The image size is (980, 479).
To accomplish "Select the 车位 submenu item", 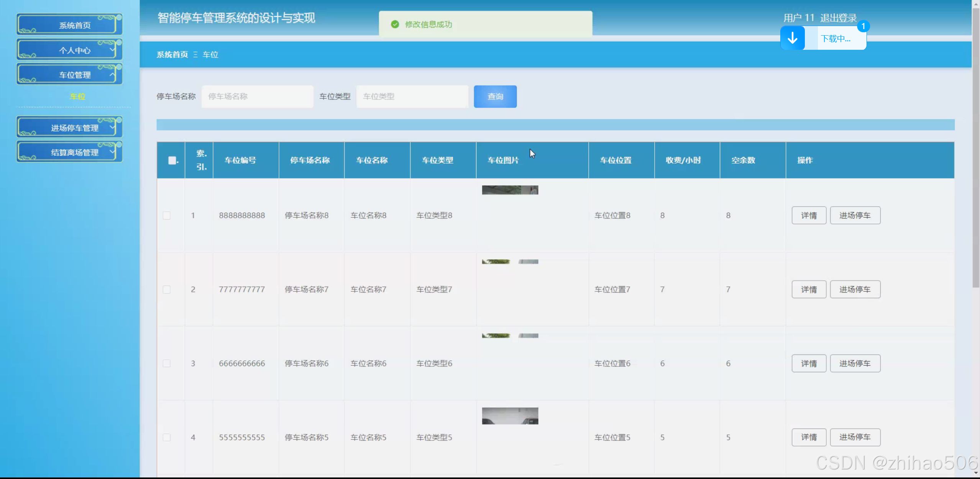I will 77,96.
